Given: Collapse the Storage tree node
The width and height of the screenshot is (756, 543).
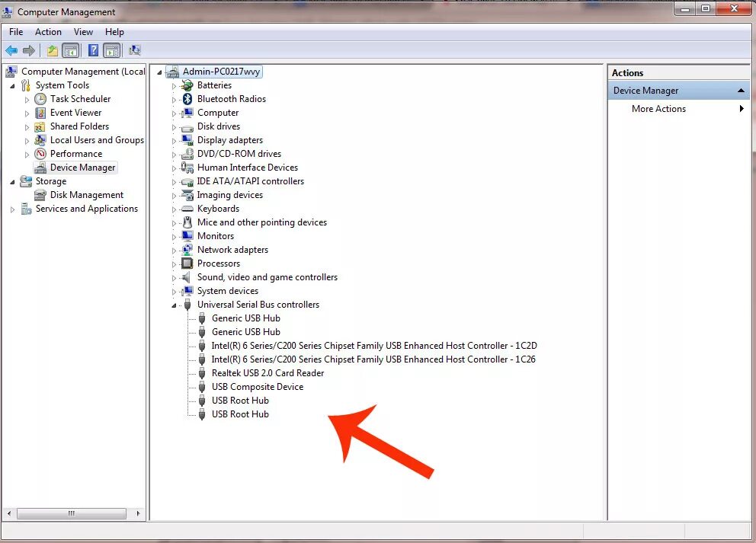Looking at the screenshot, I should (x=12, y=182).
